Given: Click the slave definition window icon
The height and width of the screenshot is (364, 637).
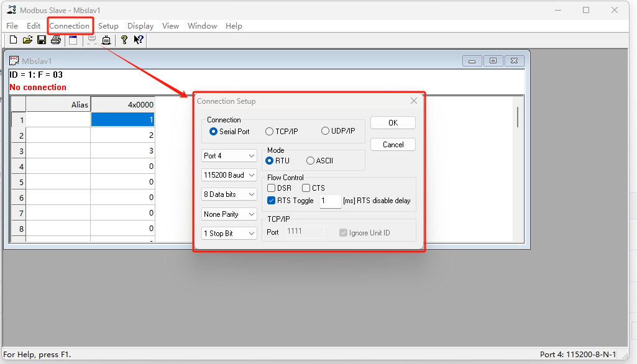Looking at the screenshot, I should point(73,40).
